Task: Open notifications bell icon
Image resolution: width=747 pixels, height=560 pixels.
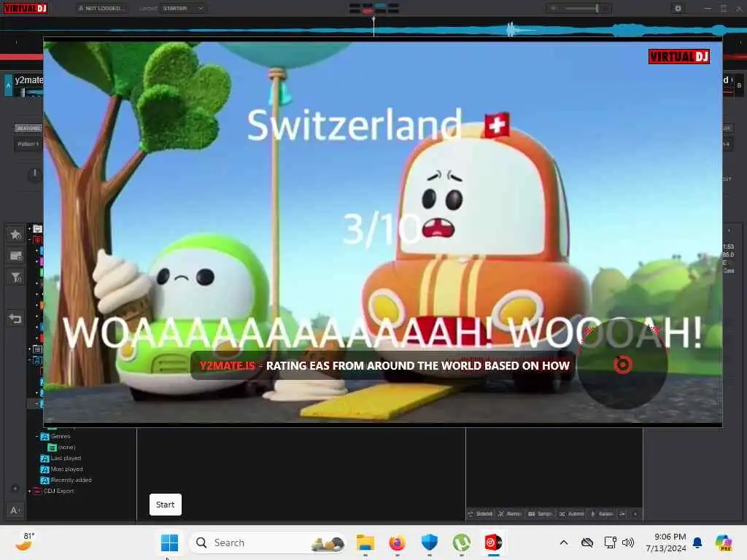Action: [x=697, y=542]
